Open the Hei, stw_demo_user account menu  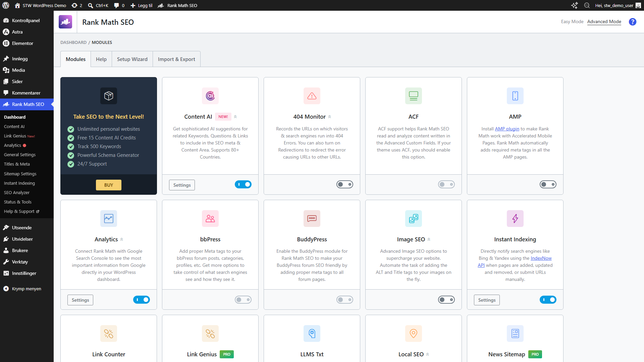coord(618,5)
